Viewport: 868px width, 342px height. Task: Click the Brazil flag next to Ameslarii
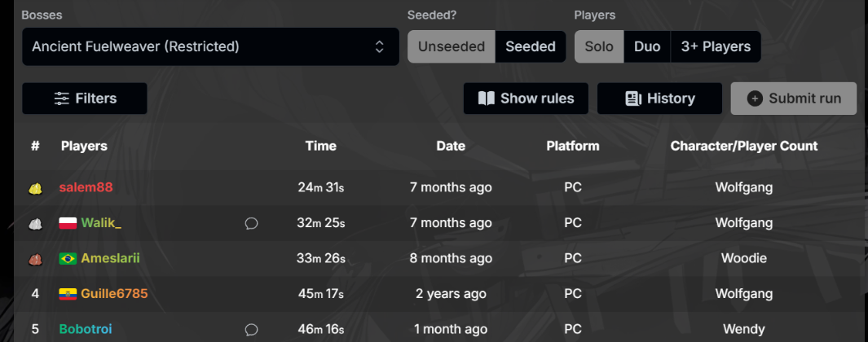[68, 258]
